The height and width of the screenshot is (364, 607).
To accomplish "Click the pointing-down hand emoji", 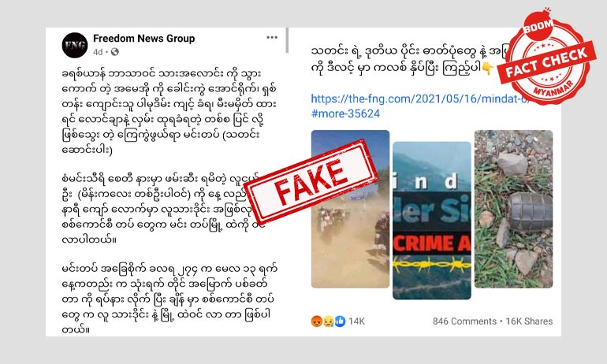I will pos(488,69).
